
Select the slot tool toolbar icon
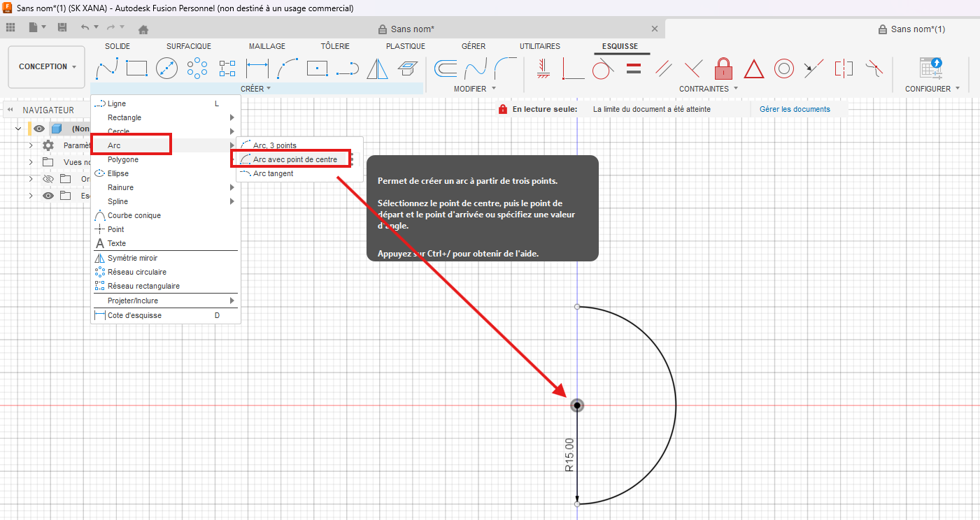(x=348, y=68)
